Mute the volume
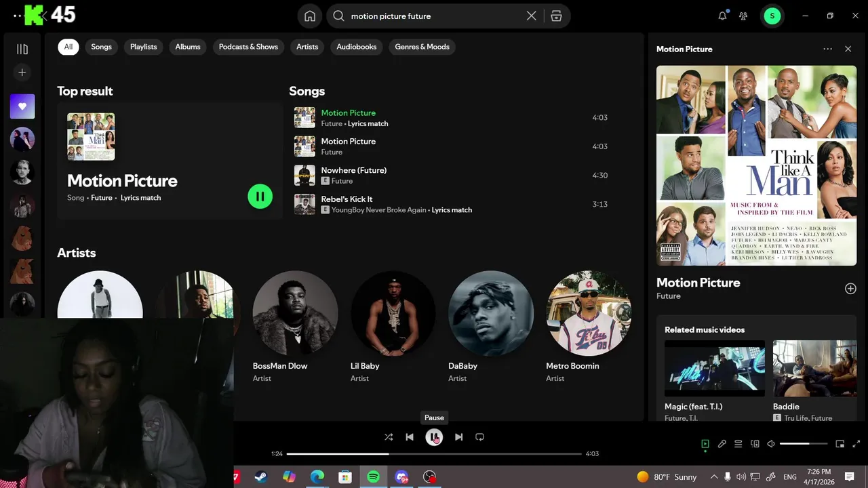This screenshot has width=868, height=488. click(771, 444)
